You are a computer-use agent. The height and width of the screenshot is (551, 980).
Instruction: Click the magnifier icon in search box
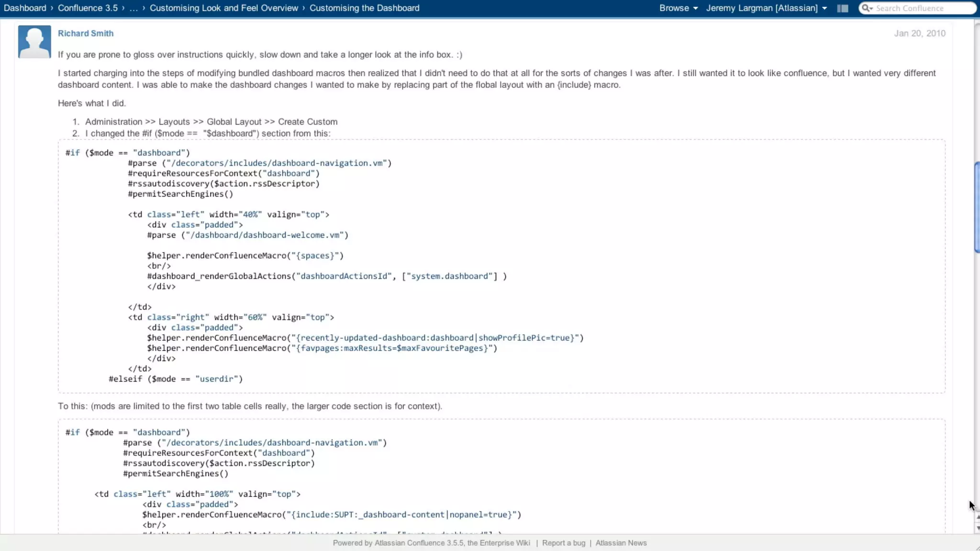pos(866,8)
